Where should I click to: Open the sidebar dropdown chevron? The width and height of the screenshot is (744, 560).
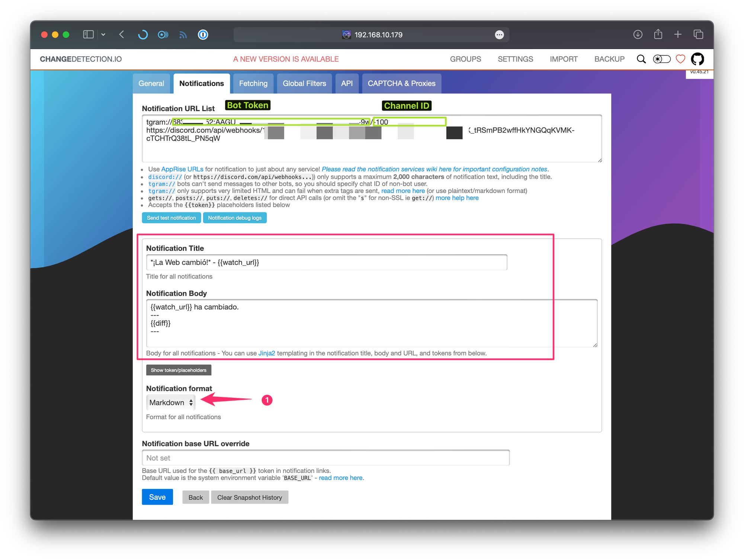click(x=103, y=35)
